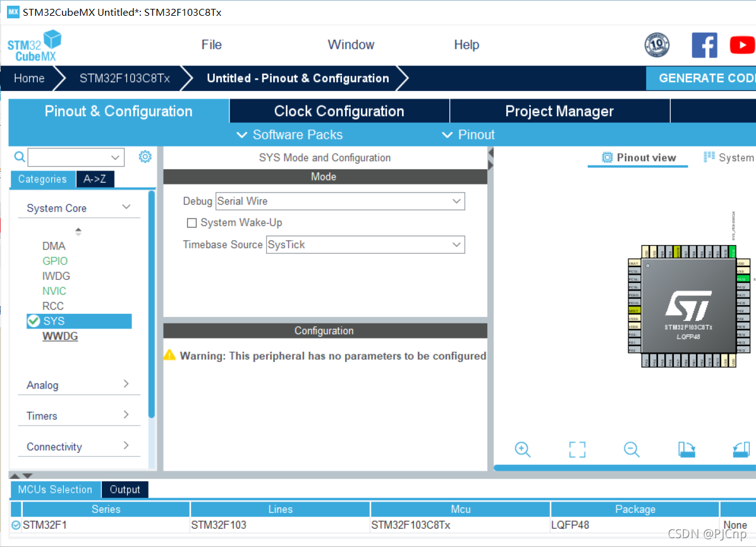Switch to the Output tab
The width and height of the screenshot is (756, 547).
[x=125, y=489]
